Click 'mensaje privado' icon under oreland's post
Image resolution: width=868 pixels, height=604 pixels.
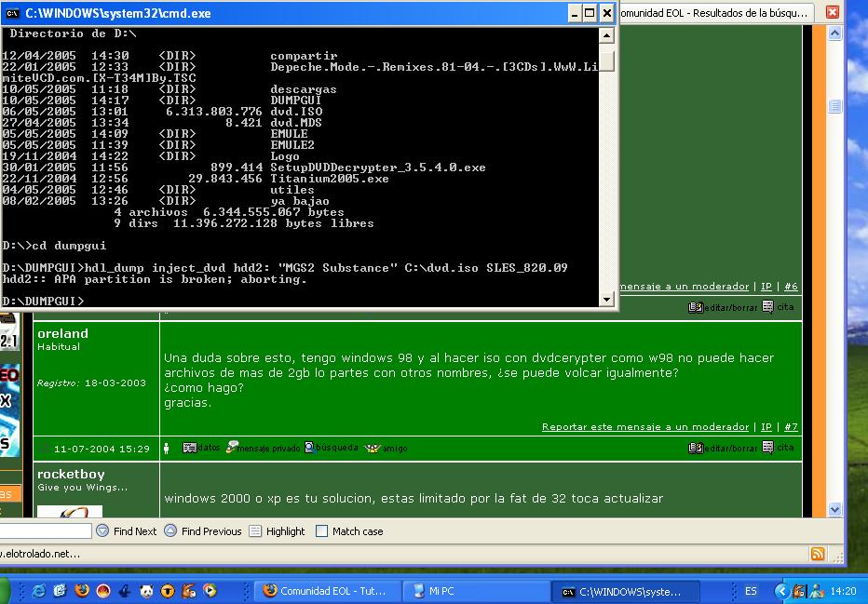[233, 448]
